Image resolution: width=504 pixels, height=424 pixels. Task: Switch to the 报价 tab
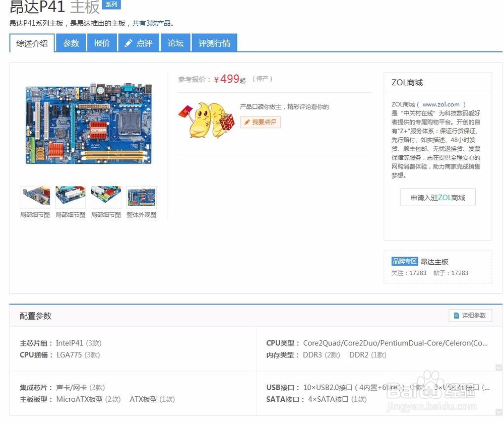[x=102, y=43]
